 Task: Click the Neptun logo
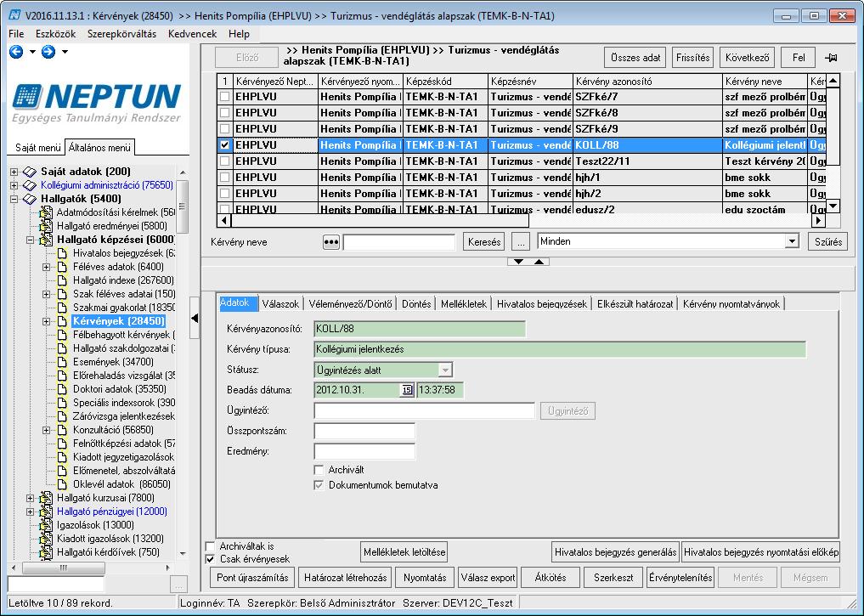[x=97, y=103]
